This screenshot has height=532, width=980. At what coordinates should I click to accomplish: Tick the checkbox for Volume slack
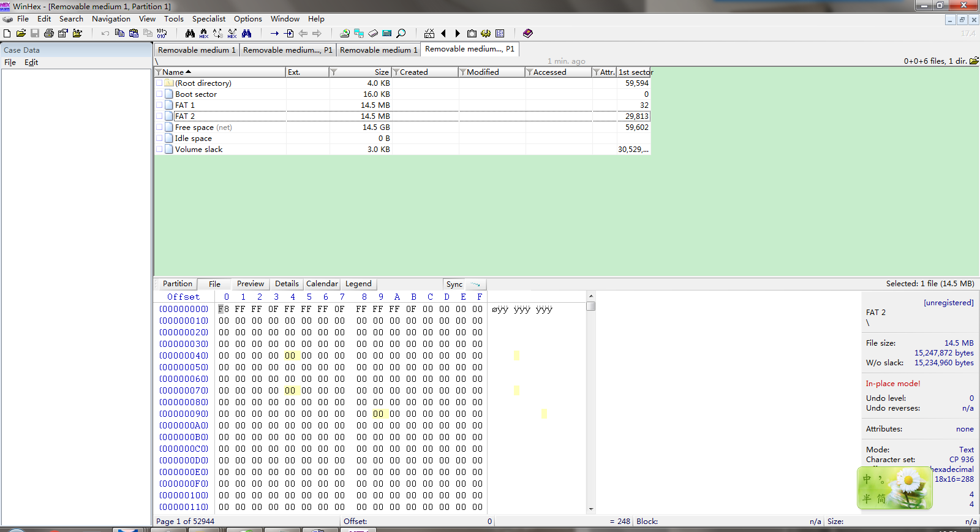tap(159, 149)
